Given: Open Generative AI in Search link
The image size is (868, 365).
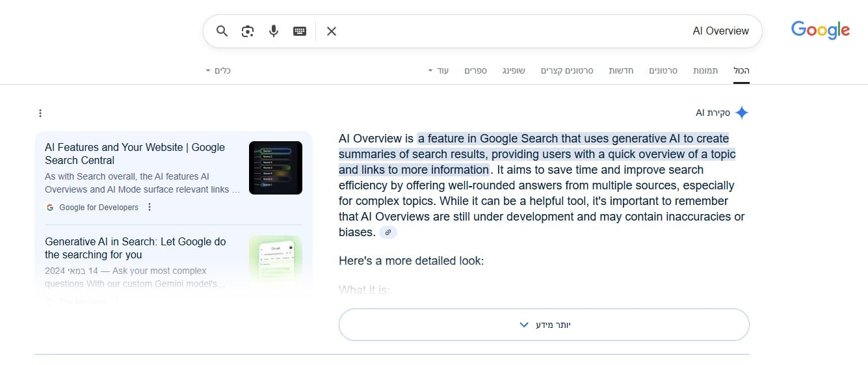Looking at the screenshot, I should (135, 248).
